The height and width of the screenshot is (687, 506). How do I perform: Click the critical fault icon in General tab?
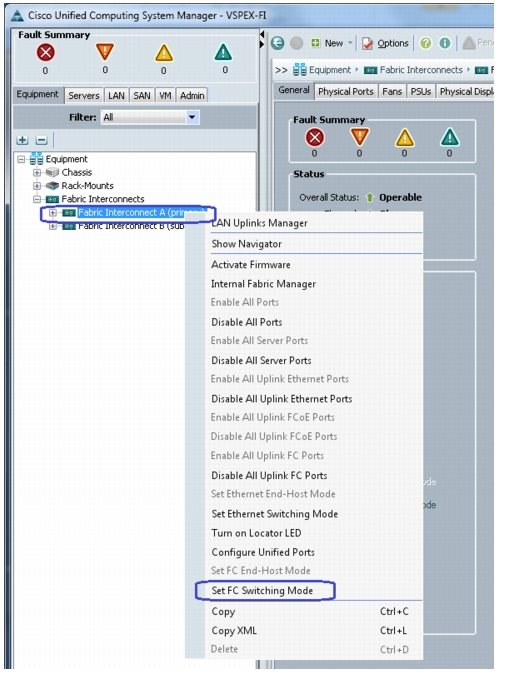pyautogui.click(x=315, y=138)
